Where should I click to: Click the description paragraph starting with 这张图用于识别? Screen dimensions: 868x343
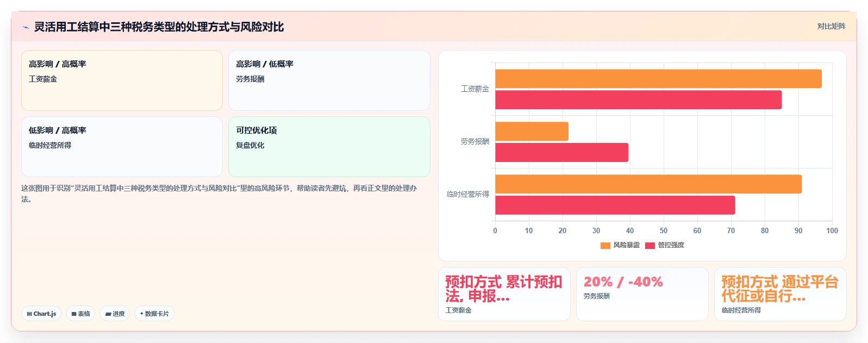pyautogui.click(x=219, y=194)
